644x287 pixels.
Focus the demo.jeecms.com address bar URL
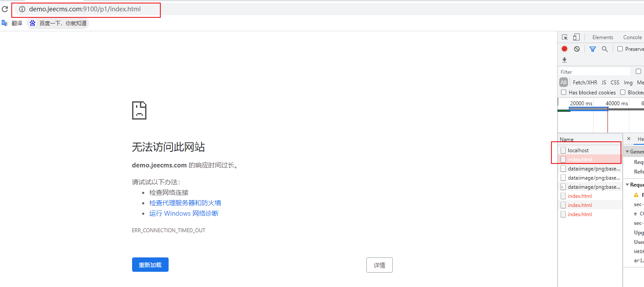click(x=85, y=9)
